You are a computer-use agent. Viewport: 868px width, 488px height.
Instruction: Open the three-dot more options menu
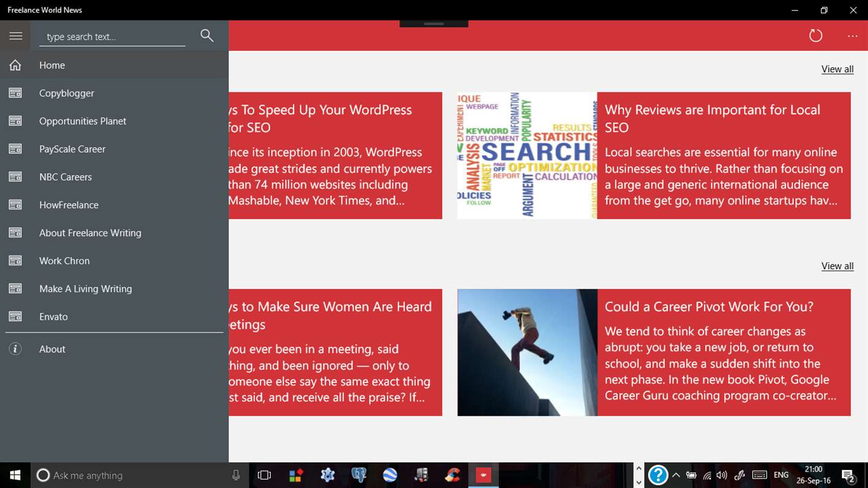coord(852,36)
